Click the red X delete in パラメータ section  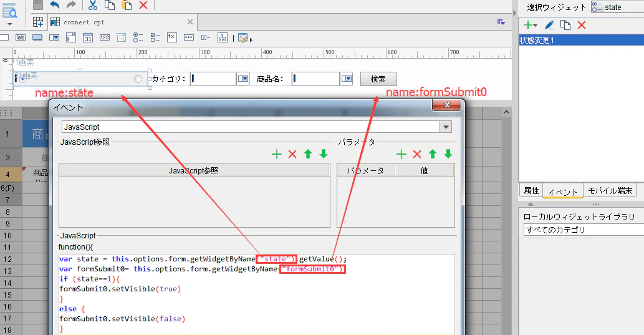[x=417, y=154]
